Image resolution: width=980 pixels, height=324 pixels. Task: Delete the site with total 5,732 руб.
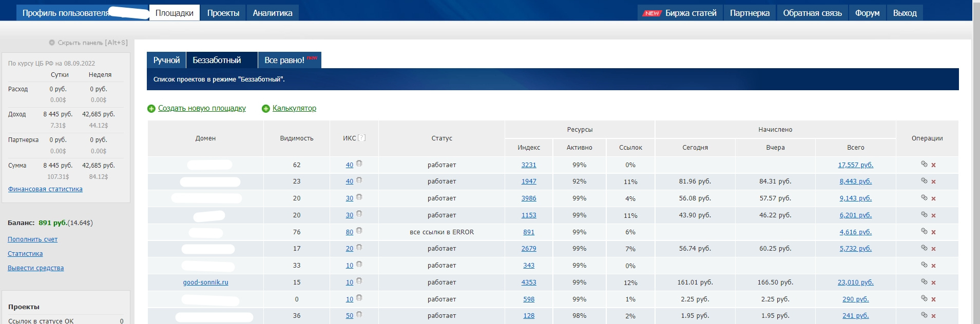pyautogui.click(x=933, y=249)
